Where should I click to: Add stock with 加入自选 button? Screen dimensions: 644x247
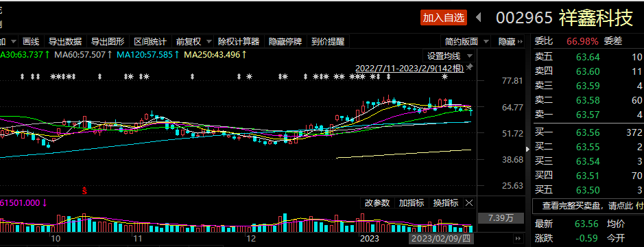pyautogui.click(x=444, y=17)
